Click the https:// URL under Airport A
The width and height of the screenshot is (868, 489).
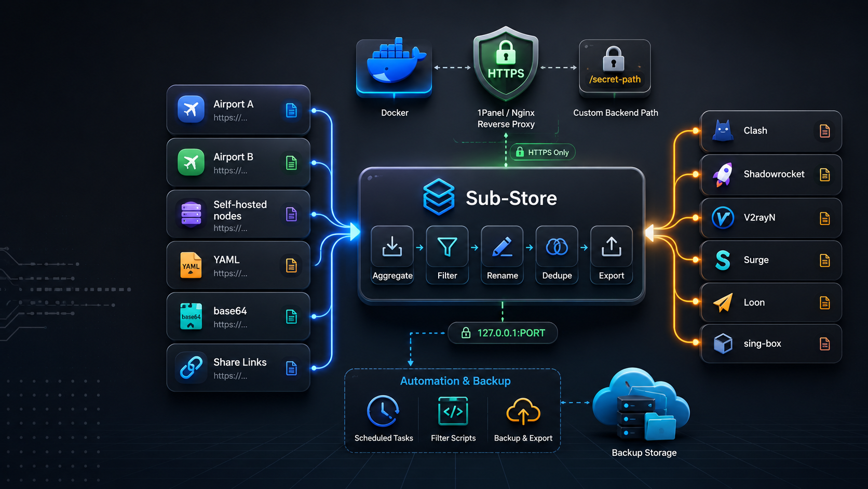pyautogui.click(x=230, y=118)
